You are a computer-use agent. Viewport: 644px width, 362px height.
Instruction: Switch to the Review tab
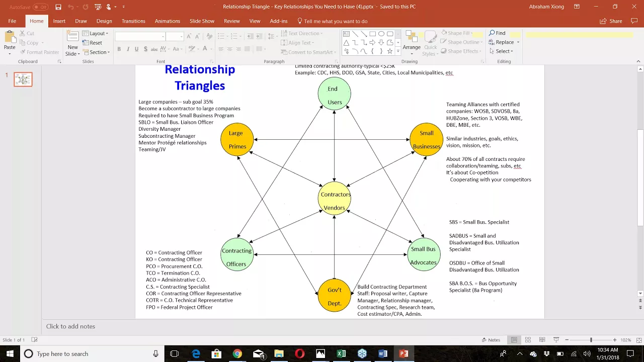(x=232, y=21)
